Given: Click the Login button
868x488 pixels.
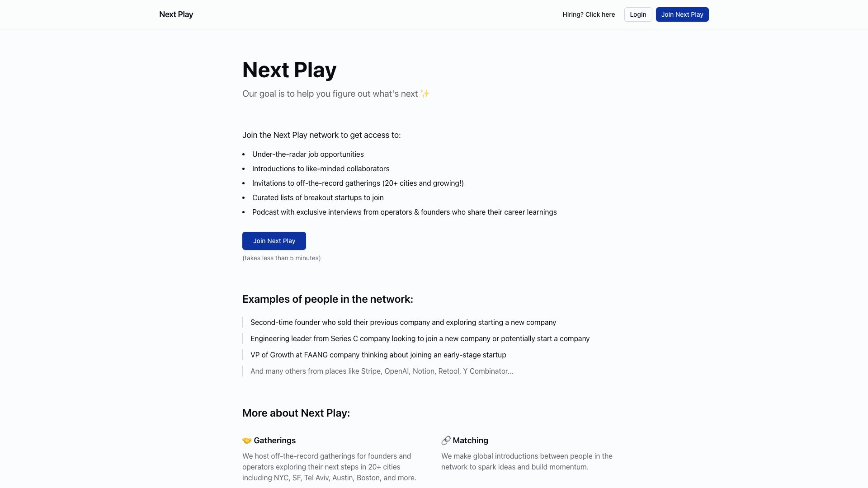Looking at the screenshot, I should coord(638,14).
